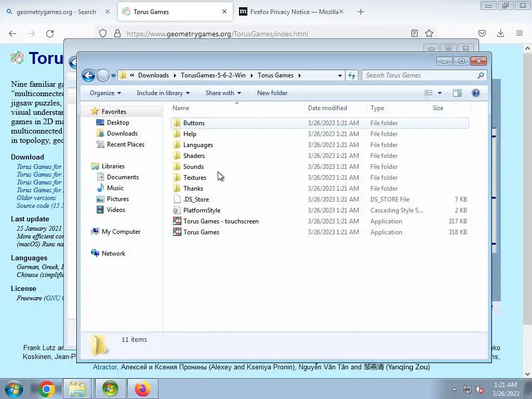The image size is (532, 399).
Task: Open the view options dropdown arrow
Action: pyautogui.click(x=440, y=93)
